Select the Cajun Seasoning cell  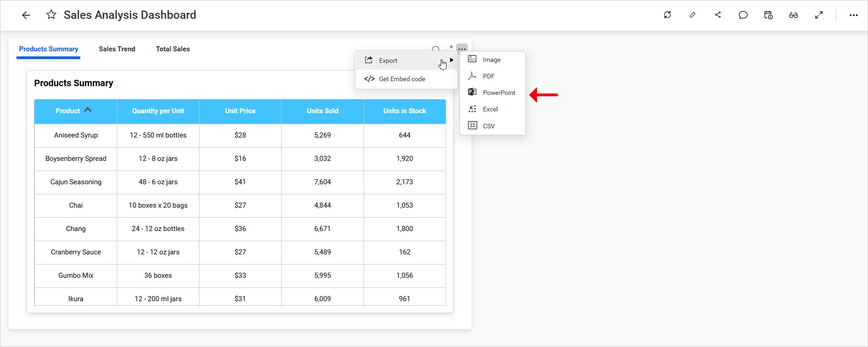76,182
